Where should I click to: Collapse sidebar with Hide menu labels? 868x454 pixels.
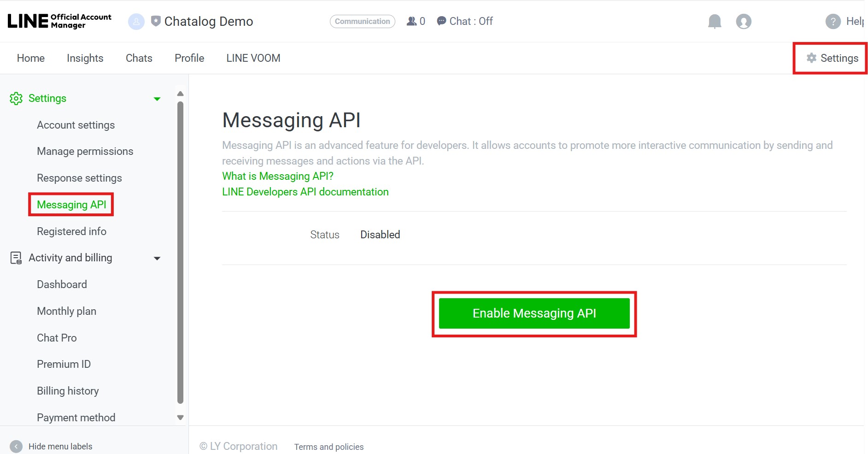[x=16, y=446]
